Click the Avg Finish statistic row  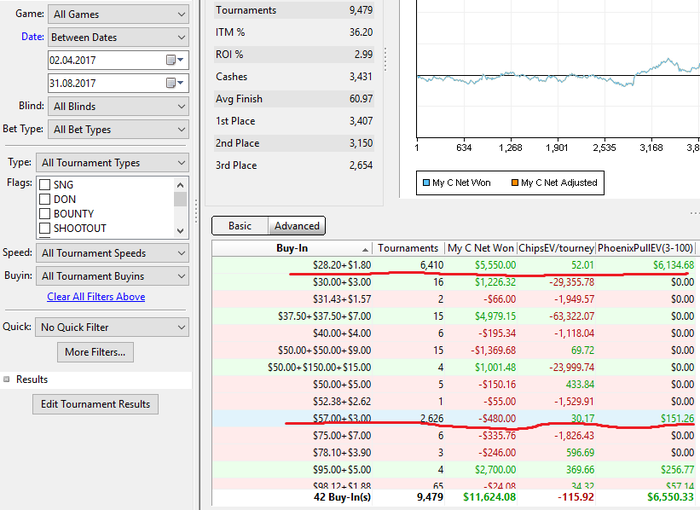[294, 99]
